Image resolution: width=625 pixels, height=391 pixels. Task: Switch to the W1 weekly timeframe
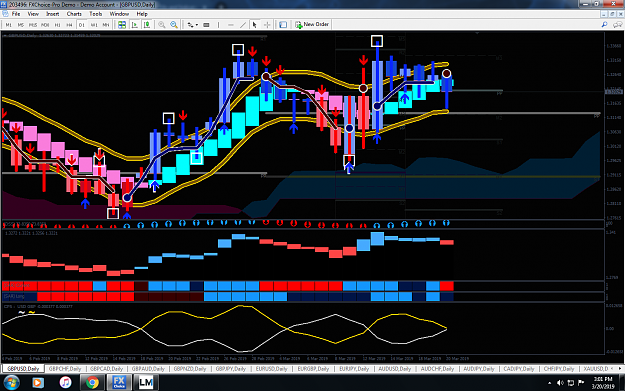click(x=94, y=25)
